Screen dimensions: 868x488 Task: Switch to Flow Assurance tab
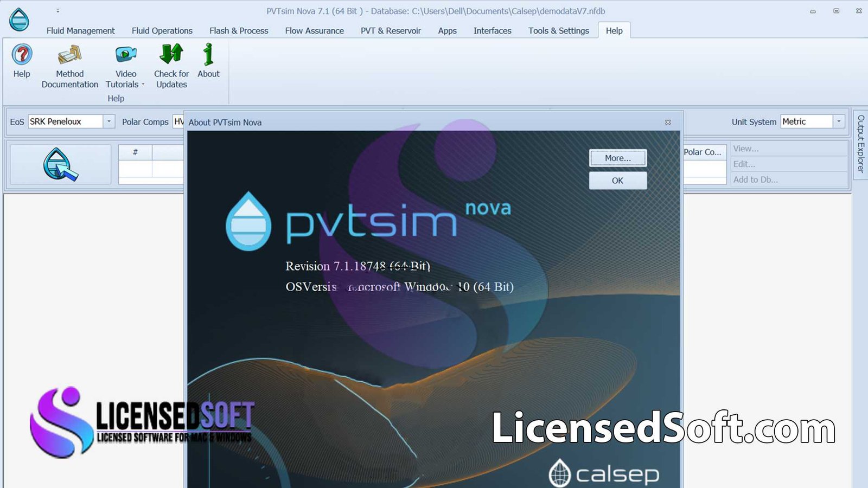click(x=314, y=31)
